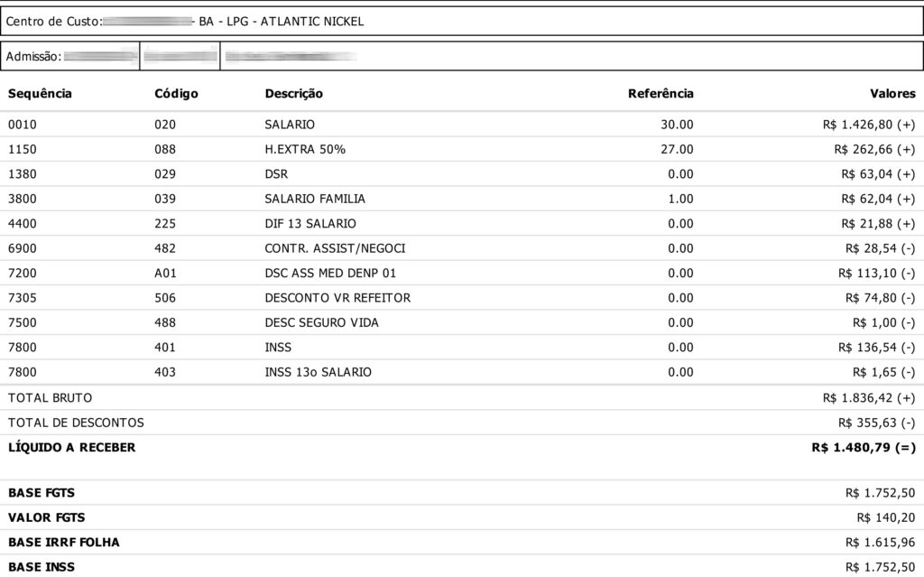The width and height of the screenshot is (924, 577).
Task: Select the Valores column header
Action: point(892,94)
